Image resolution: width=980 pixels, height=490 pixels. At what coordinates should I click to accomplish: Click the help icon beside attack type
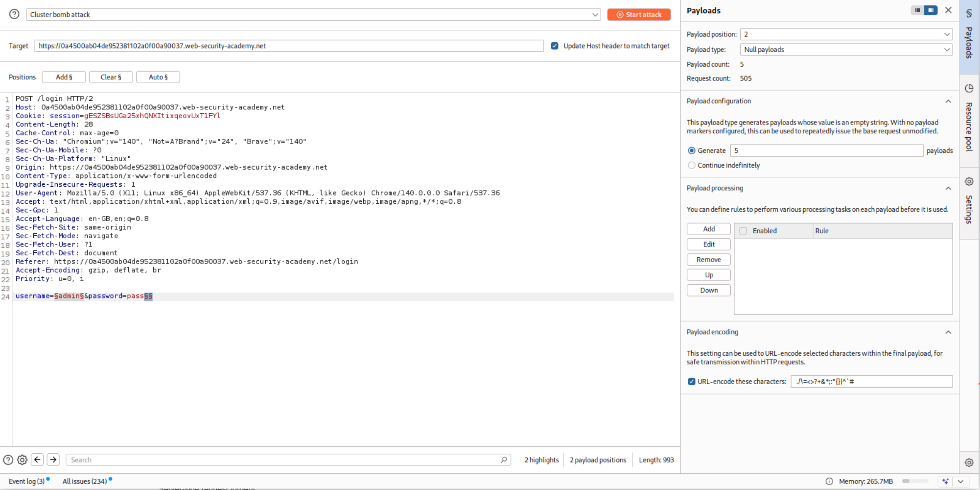(x=14, y=14)
